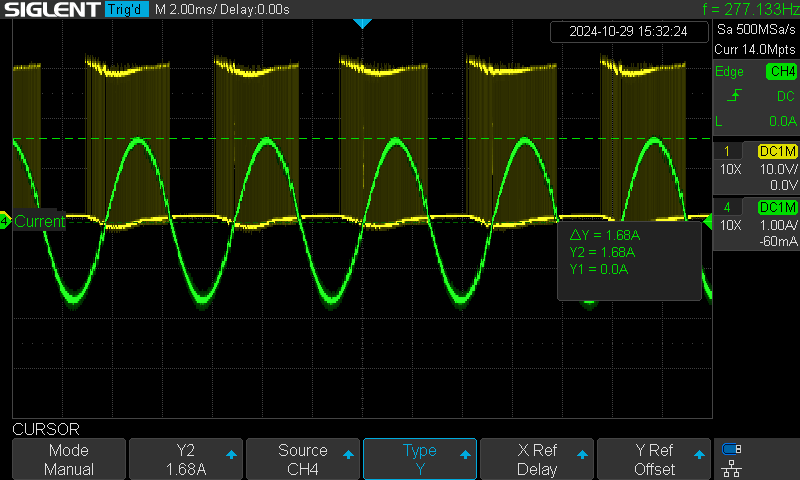This screenshot has height=480, width=800.
Task: Click the rising edge slope icon
Action: (734, 95)
